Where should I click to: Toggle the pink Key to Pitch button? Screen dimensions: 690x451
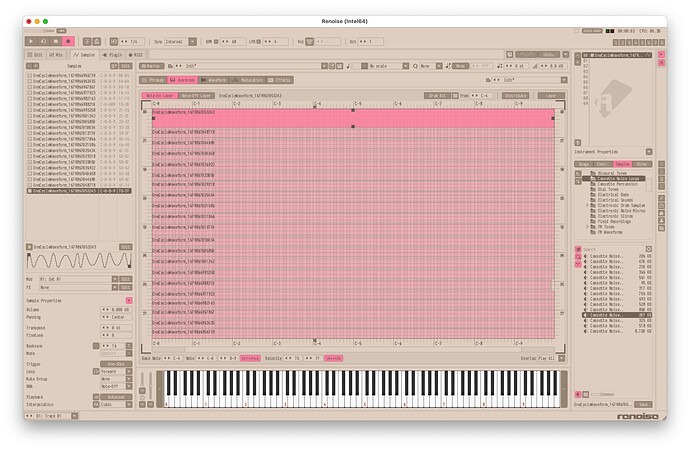pyautogui.click(x=250, y=359)
